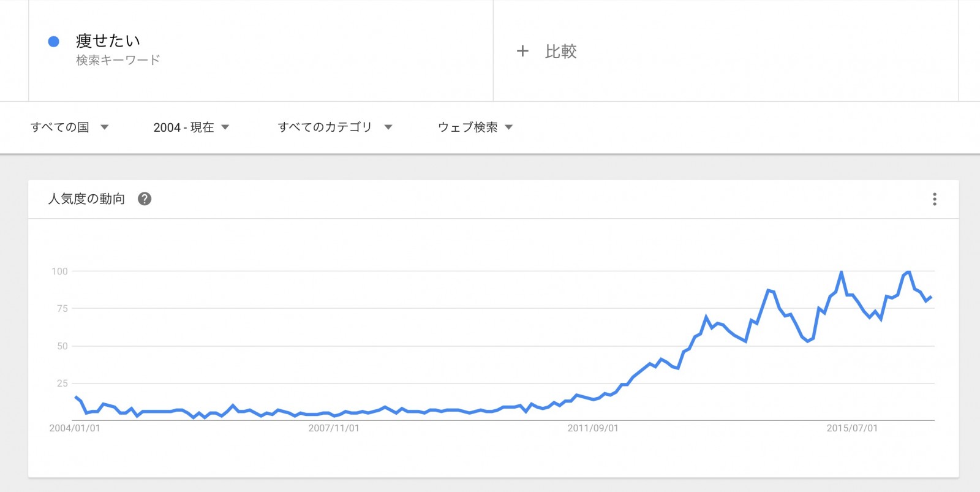Viewport: 980px width, 492px height.
Task: Expand the すべてのカテゴリ category dropdown
Action: pyautogui.click(x=335, y=127)
